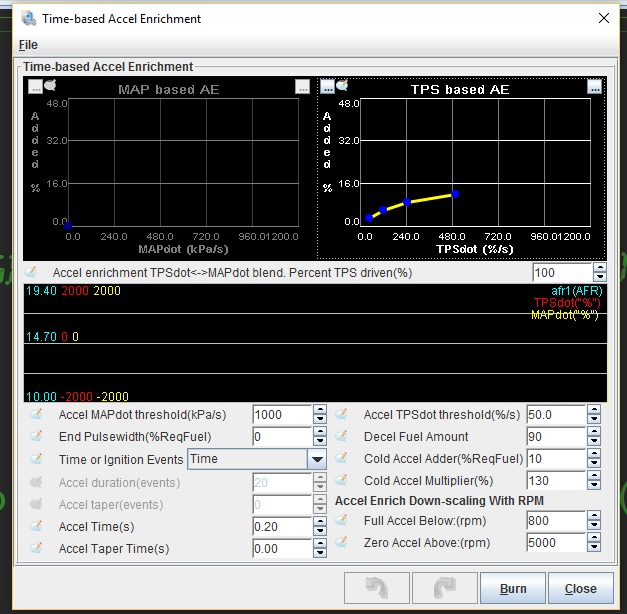
Task: Open Time or Ignition Events dropdown
Action: point(317,459)
